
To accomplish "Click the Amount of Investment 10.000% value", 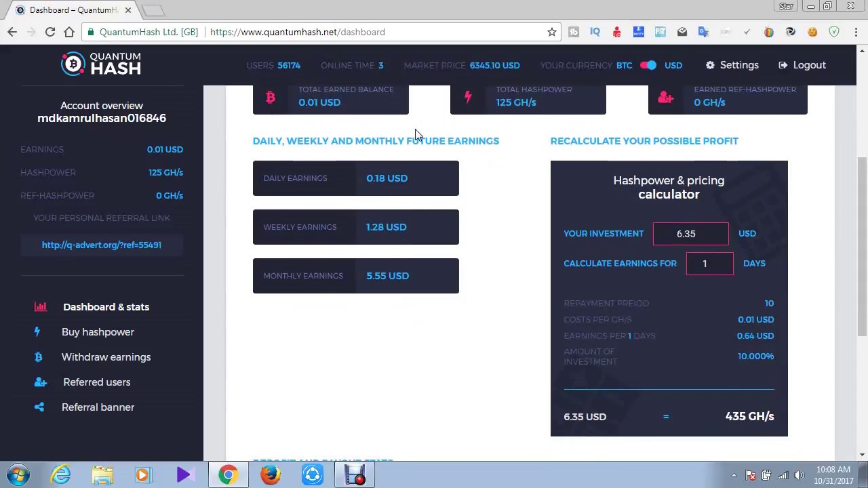I will coord(755,356).
